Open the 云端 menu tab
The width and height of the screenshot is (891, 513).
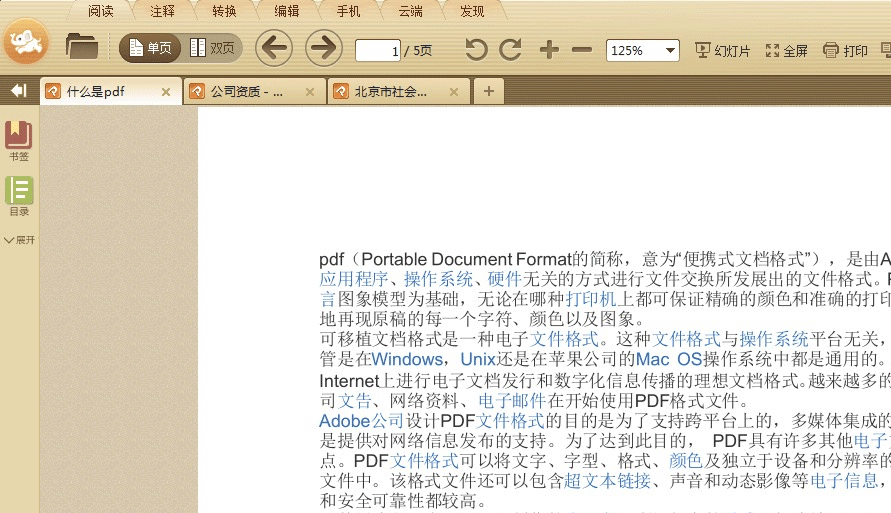pyautogui.click(x=410, y=11)
